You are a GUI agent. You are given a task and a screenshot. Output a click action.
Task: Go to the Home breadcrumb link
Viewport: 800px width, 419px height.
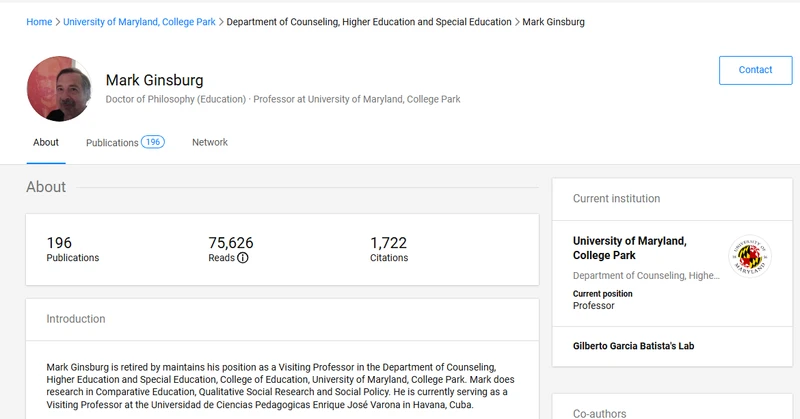[39, 22]
